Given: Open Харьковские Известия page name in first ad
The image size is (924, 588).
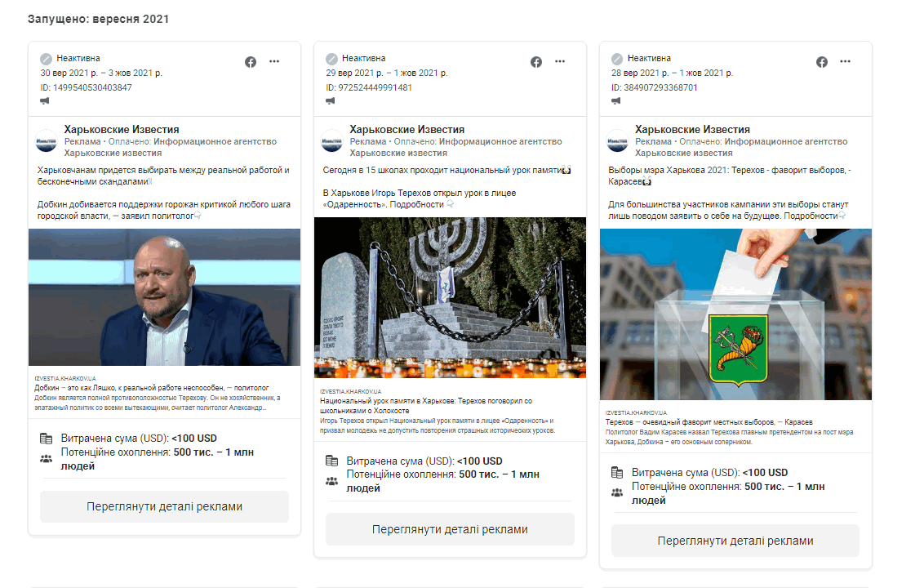Looking at the screenshot, I should click(x=121, y=130).
